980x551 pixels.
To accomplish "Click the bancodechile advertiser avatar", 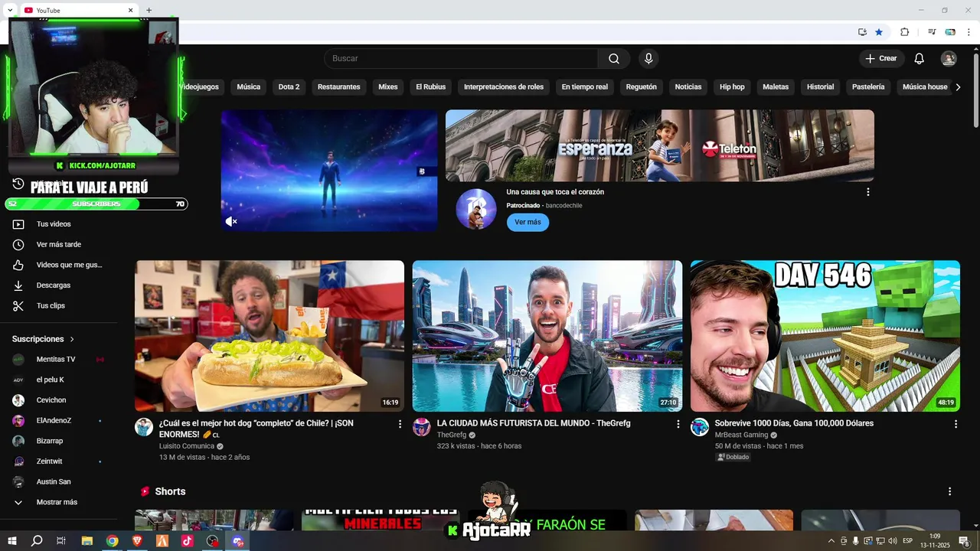I will click(476, 209).
